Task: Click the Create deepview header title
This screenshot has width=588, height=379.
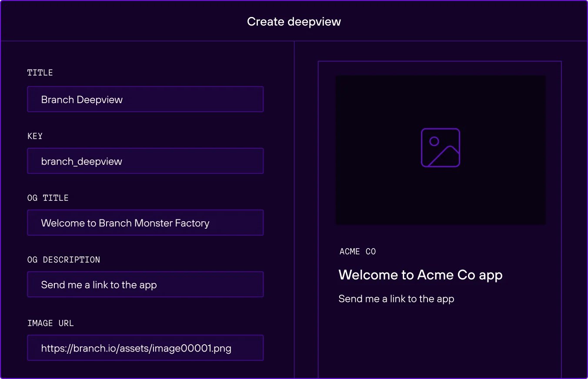Action: [294, 21]
